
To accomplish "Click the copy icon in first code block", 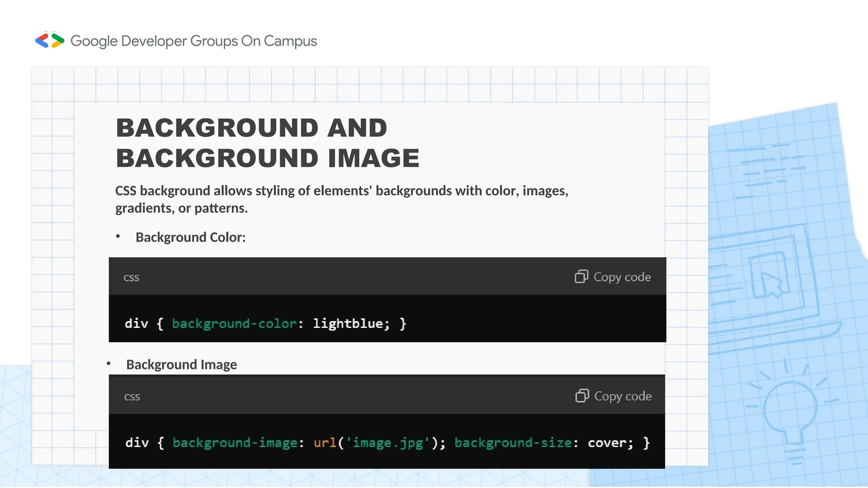I will pos(581,277).
